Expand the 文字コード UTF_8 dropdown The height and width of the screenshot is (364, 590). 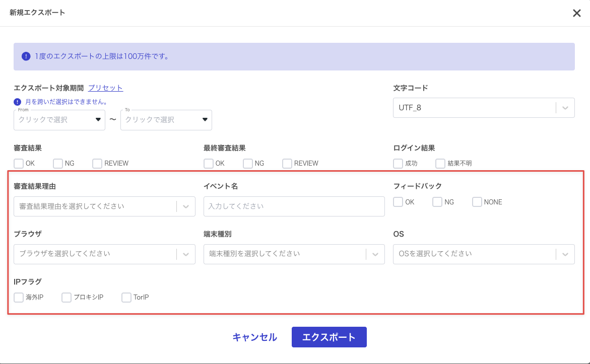tap(565, 108)
